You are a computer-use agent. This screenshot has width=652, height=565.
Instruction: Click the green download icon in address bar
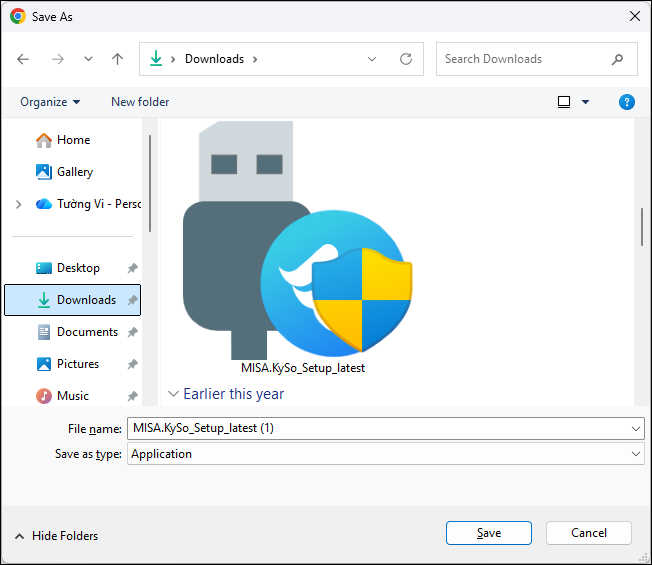[156, 59]
